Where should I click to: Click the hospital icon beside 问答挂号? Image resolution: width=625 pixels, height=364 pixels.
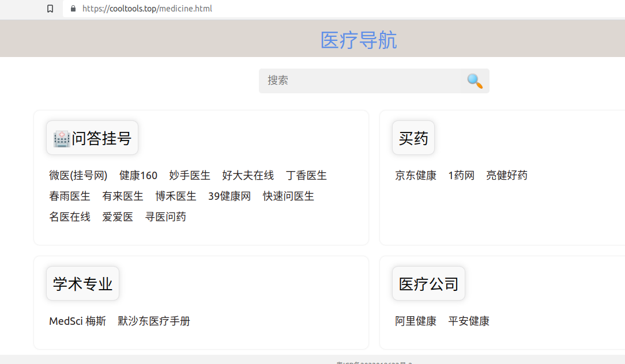[62, 138]
